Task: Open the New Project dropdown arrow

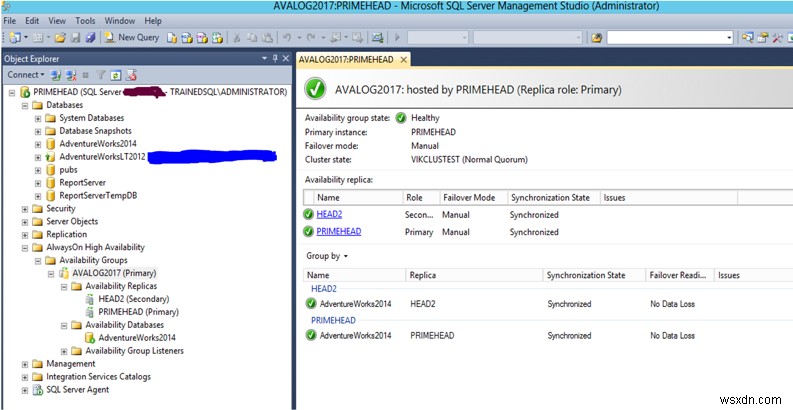Action: pyautogui.click(x=26, y=37)
